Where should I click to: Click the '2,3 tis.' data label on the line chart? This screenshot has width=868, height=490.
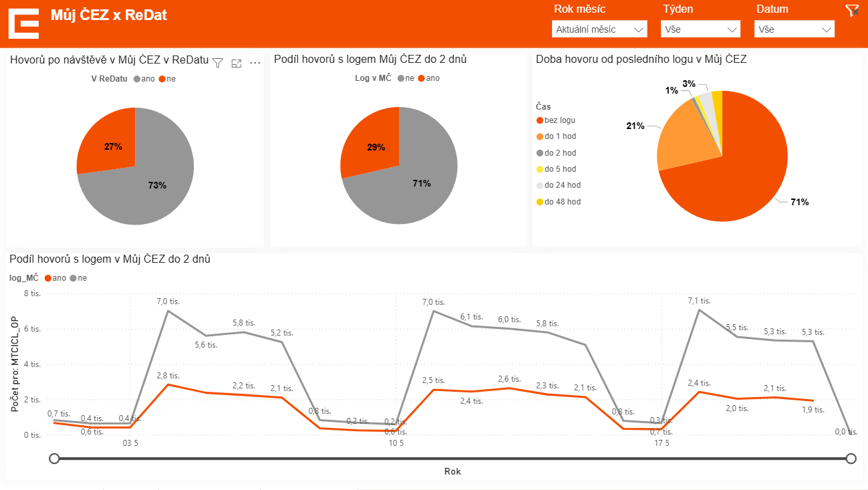547,385
